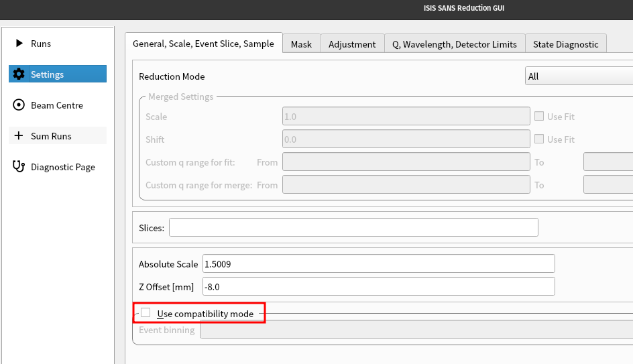Viewport: 633px width, 364px height.
Task: Click the Sum Runs plus icon
Action: click(x=19, y=136)
